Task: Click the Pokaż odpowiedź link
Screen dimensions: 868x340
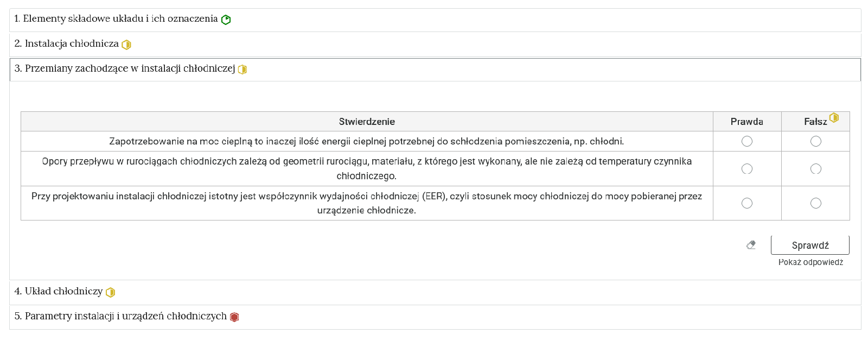Action: point(810,262)
